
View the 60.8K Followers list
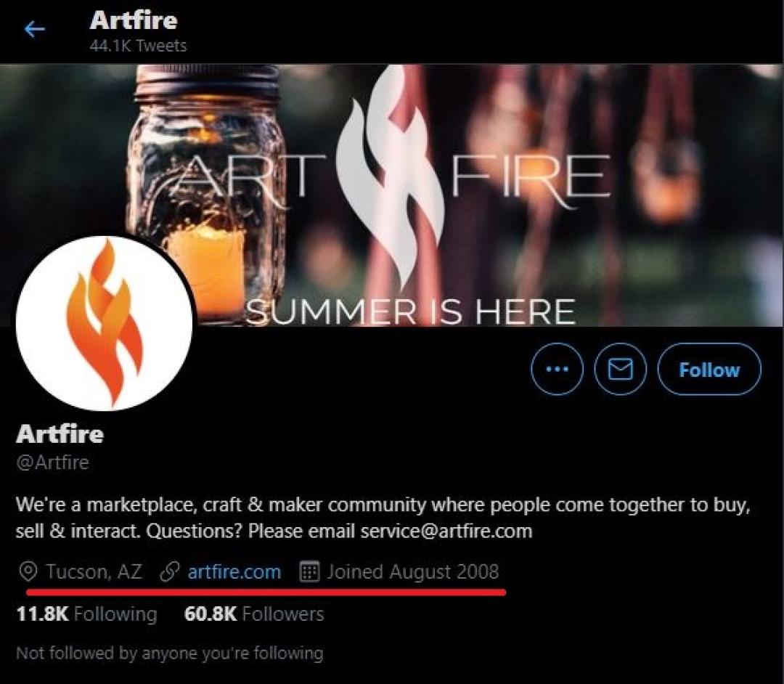click(x=254, y=614)
